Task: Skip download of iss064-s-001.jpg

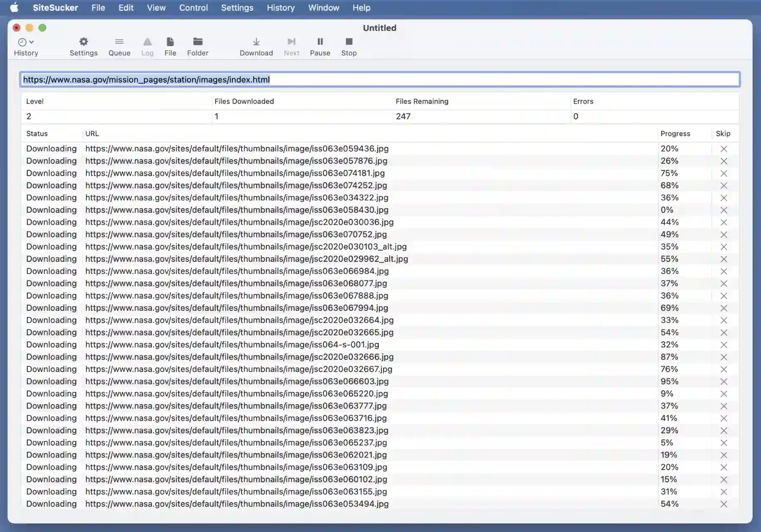Action: tap(724, 345)
